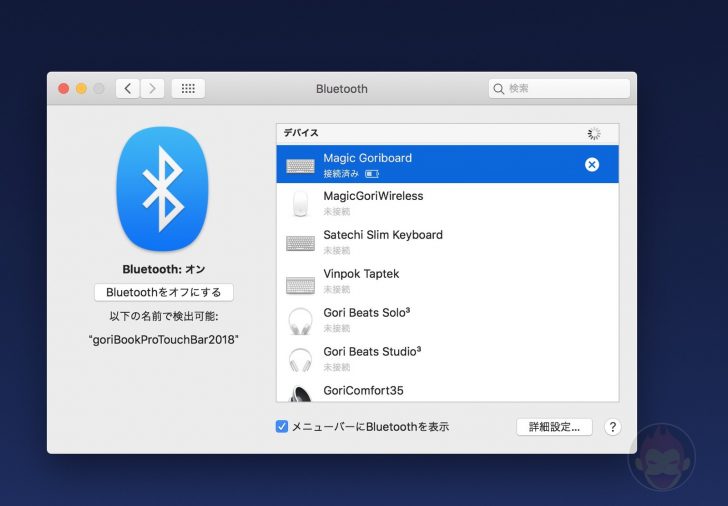Select the Satechi Slim Keyboard name

(x=383, y=235)
